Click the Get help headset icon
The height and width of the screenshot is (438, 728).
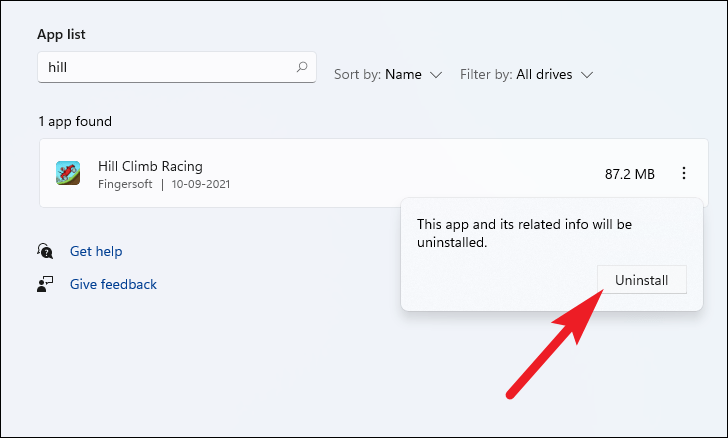click(x=45, y=251)
